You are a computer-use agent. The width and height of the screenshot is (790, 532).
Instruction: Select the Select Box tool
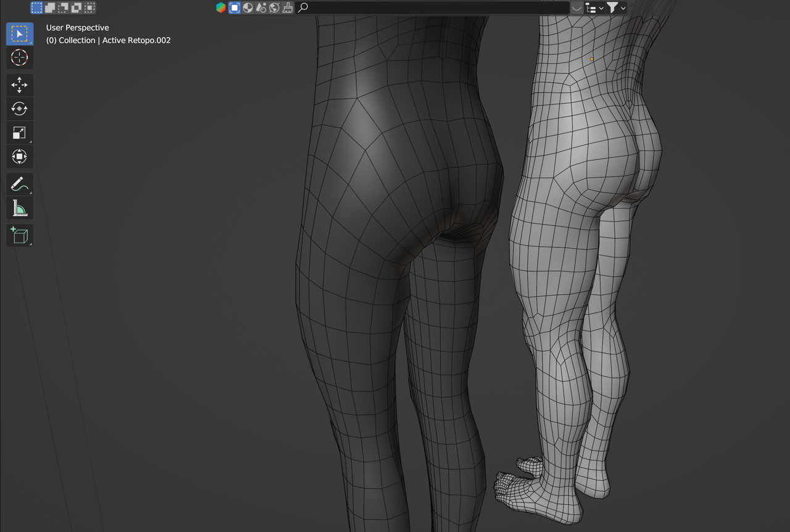pyautogui.click(x=19, y=34)
